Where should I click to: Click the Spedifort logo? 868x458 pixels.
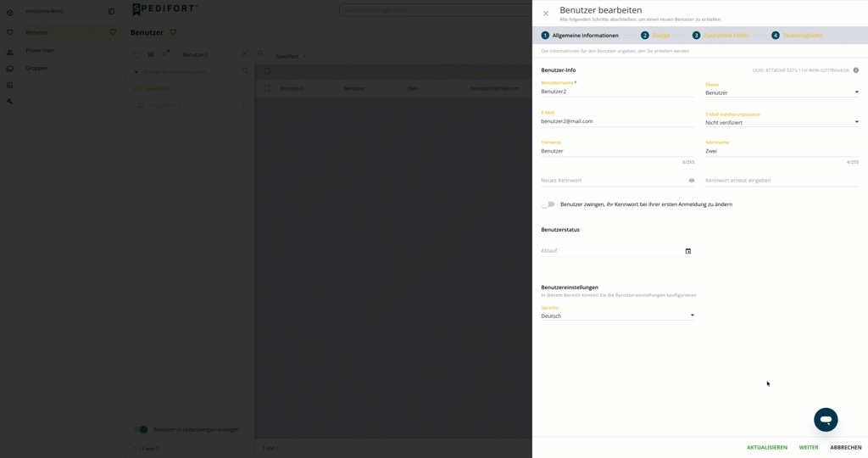point(165,9)
